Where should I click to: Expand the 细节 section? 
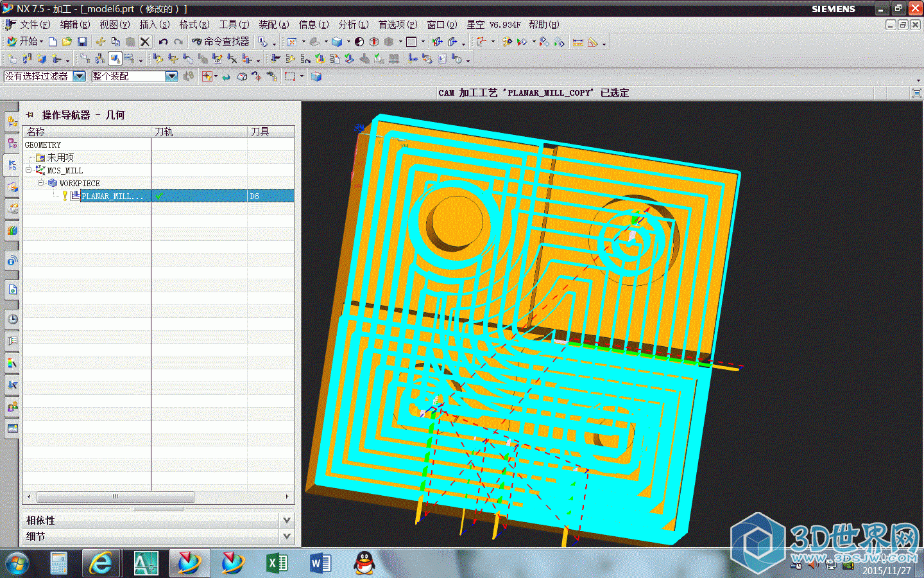click(x=287, y=536)
